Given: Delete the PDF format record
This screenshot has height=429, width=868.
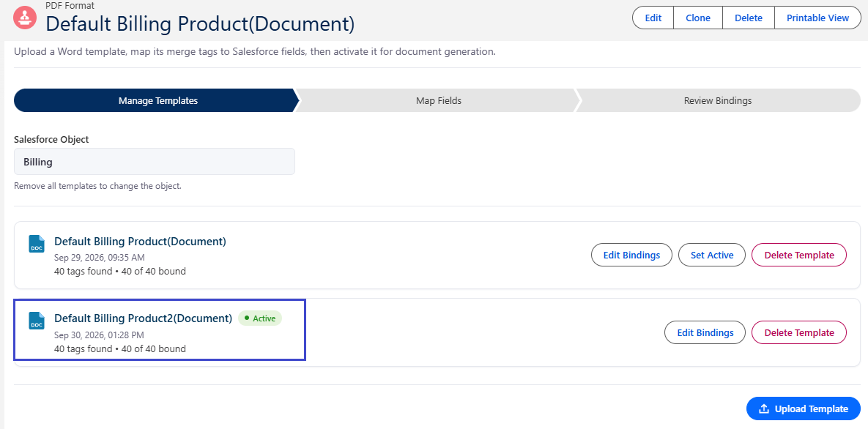Looking at the screenshot, I should point(749,18).
